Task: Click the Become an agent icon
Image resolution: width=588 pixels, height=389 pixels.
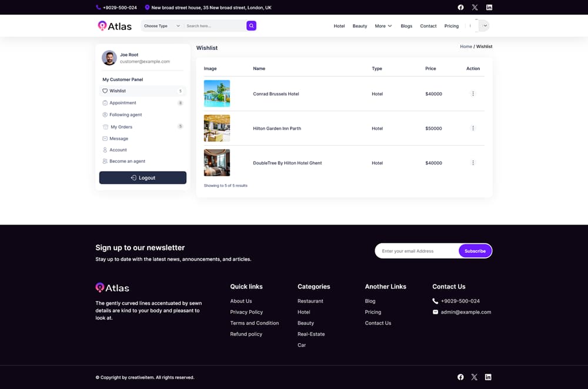Action: click(x=105, y=161)
